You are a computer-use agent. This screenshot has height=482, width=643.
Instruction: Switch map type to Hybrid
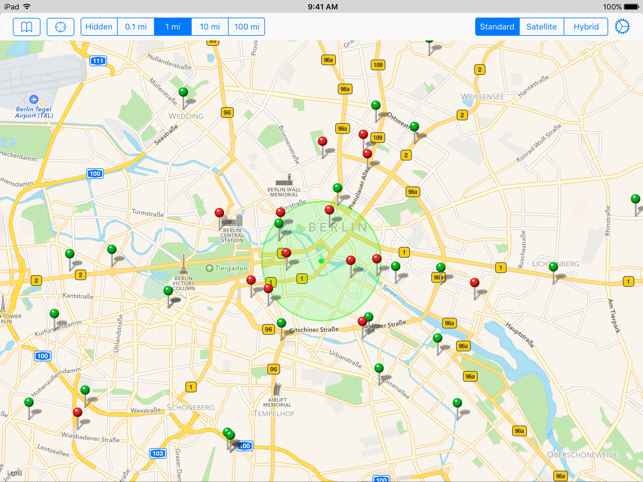(x=586, y=27)
